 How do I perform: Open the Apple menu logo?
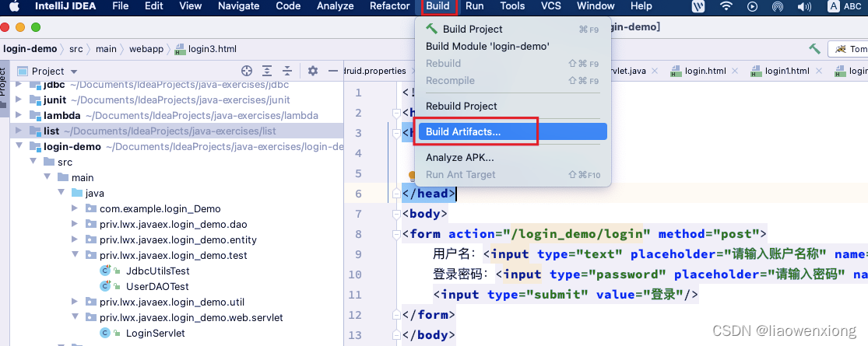[x=14, y=6]
